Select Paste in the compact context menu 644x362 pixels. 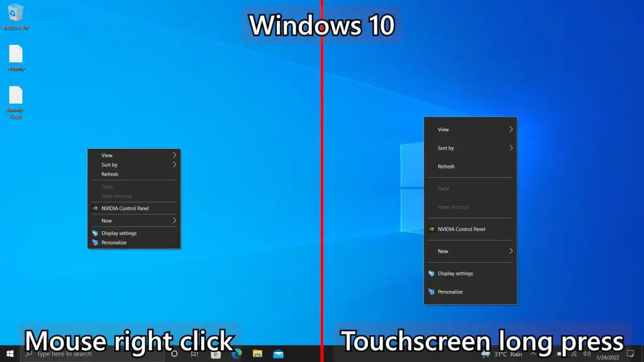[107, 187]
